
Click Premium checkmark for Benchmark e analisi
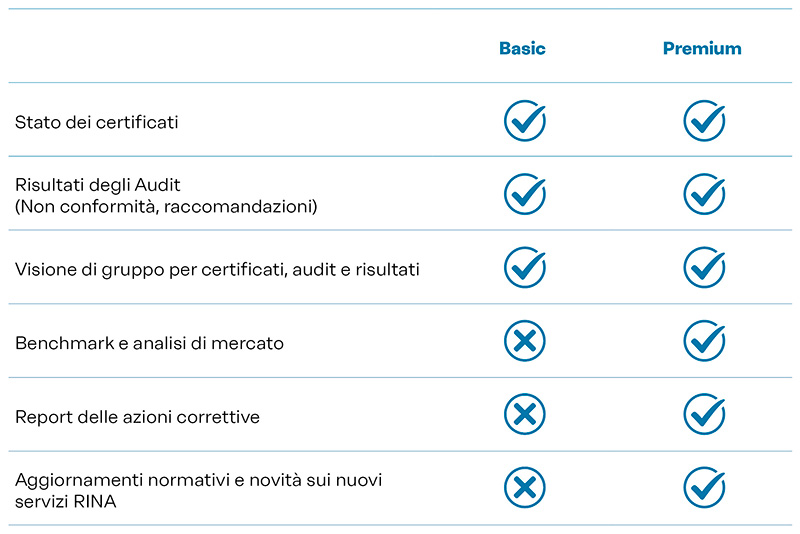703,342
